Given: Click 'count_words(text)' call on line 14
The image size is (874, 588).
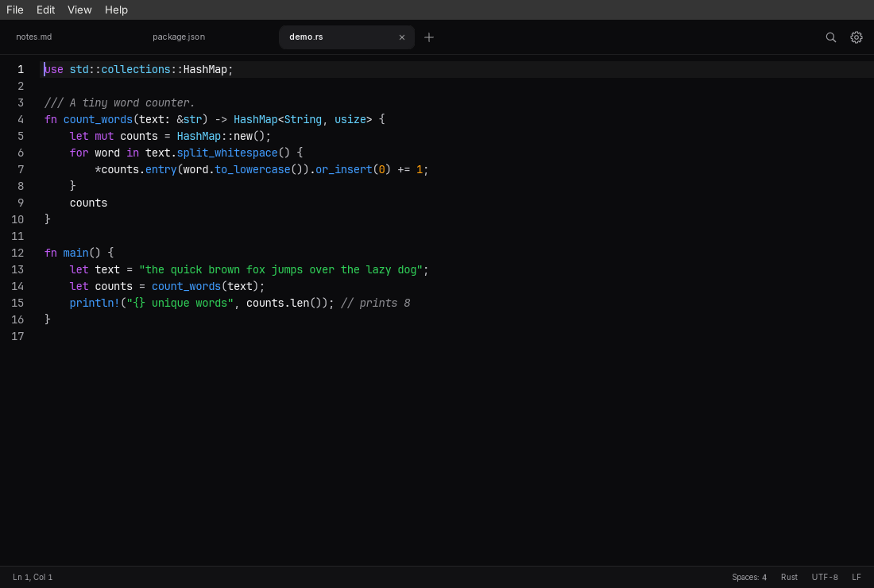Looking at the screenshot, I should 205,287.
